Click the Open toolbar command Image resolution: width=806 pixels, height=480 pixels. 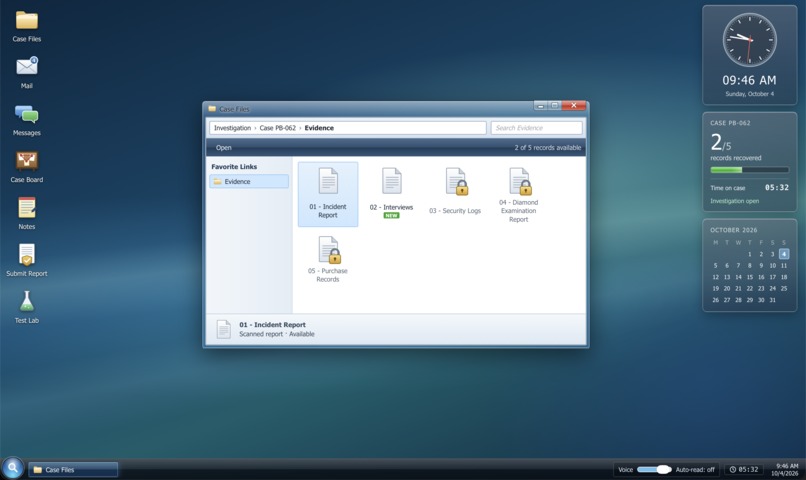(x=224, y=147)
